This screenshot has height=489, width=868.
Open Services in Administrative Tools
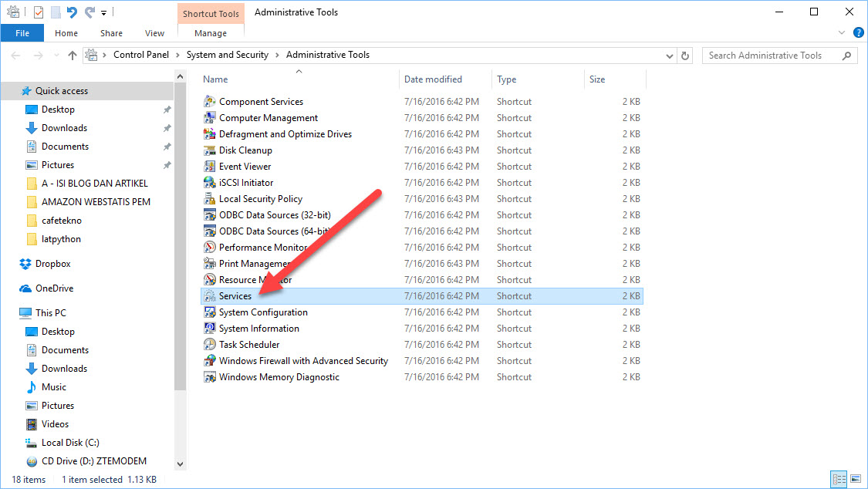pyautogui.click(x=235, y=295)
